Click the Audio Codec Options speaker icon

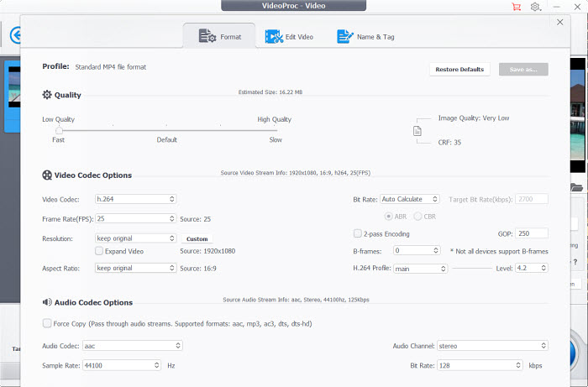(47, 302)
